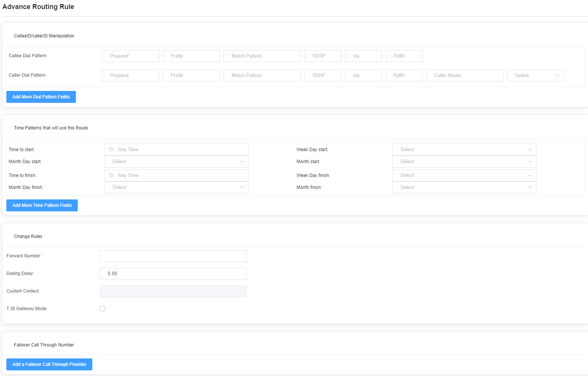Focus the Callee Dial Pattern Prefix field
The image size is (588, 376).
point(191,56)
